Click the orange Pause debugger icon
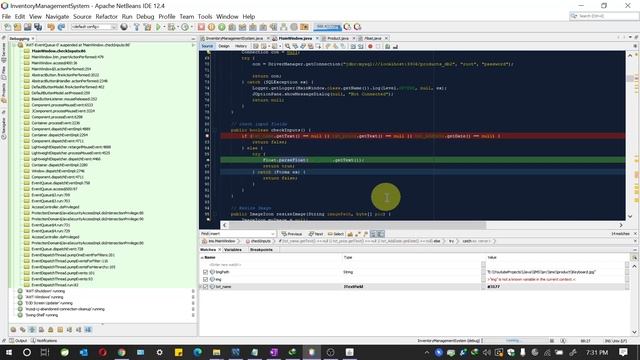The height and width of the screenshot is (360, 640). (211, 27)
